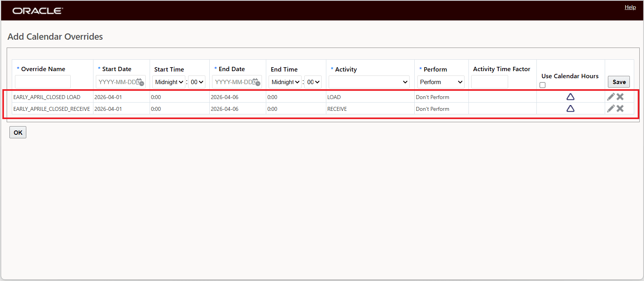The image size is (644, 281).
Task: Click end date 2026-04-06 in RECEIVE row
Action: 225,109
